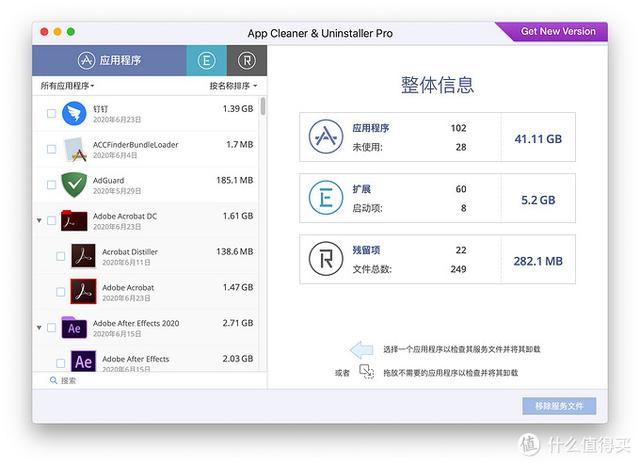This screenshot has width=640, height=466.
Task: Tick the checkbox for Adobe Acrobat DC
Action: click(51, 220)
